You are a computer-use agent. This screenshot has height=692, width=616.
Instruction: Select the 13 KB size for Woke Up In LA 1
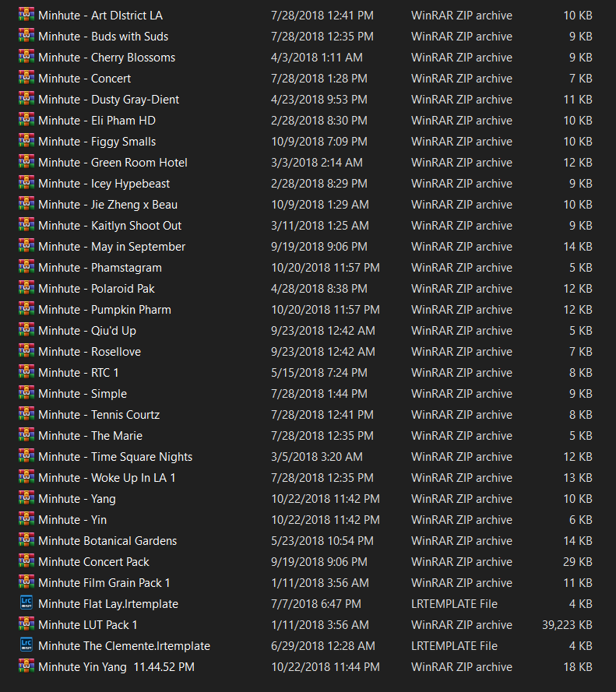[x=578, y=478]
